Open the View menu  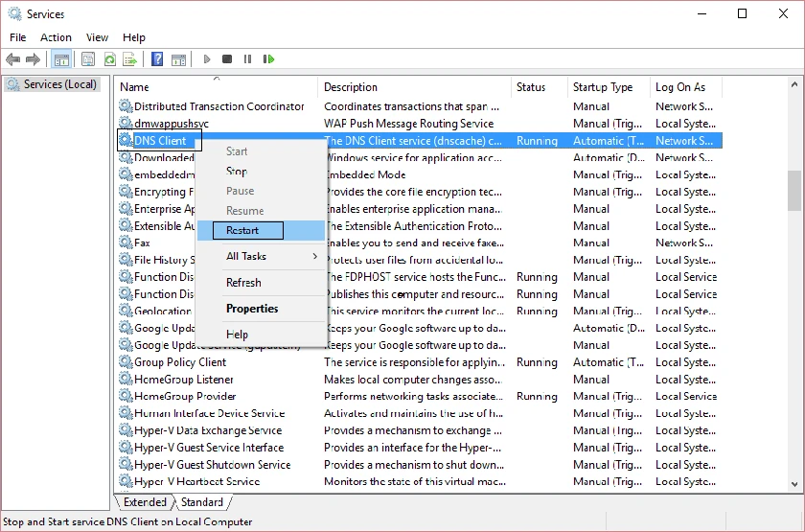tap(97, 37)
